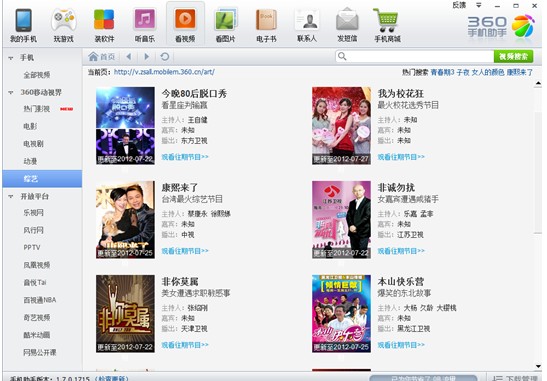Select 看视频 video icon
This screenshot has width=547, height=381.
185,24
